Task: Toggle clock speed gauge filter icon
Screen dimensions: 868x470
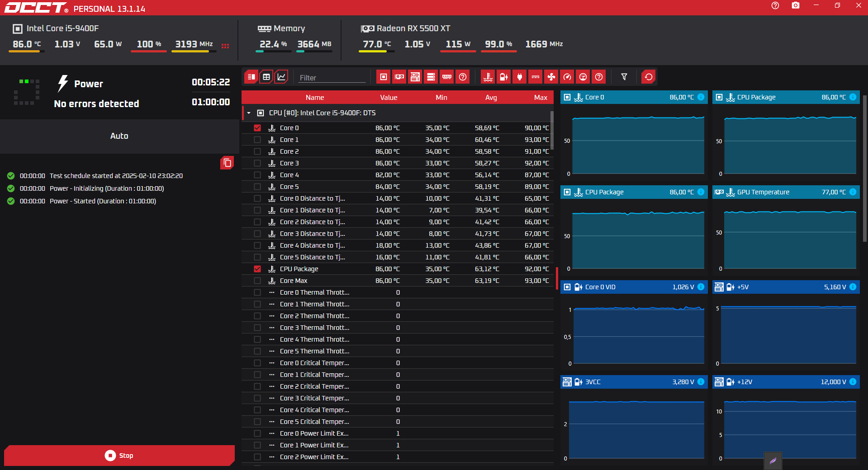Action: pyautogui.click(x=567, y=77)
